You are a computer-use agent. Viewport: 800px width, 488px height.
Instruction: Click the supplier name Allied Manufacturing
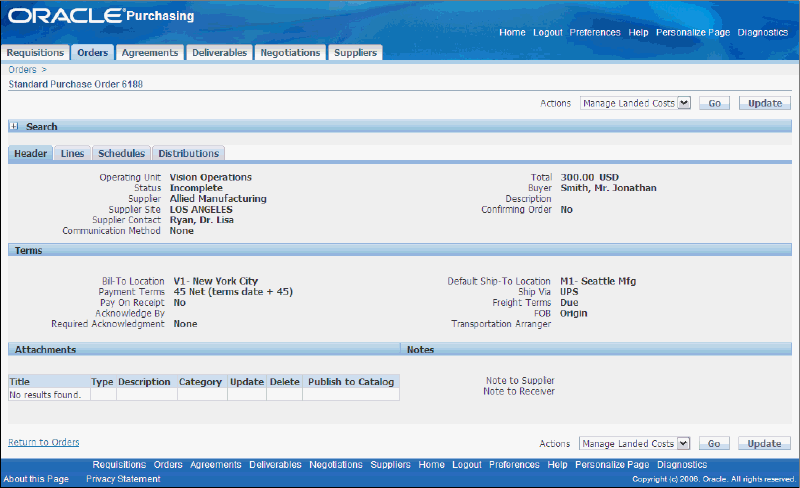point(218,199)
